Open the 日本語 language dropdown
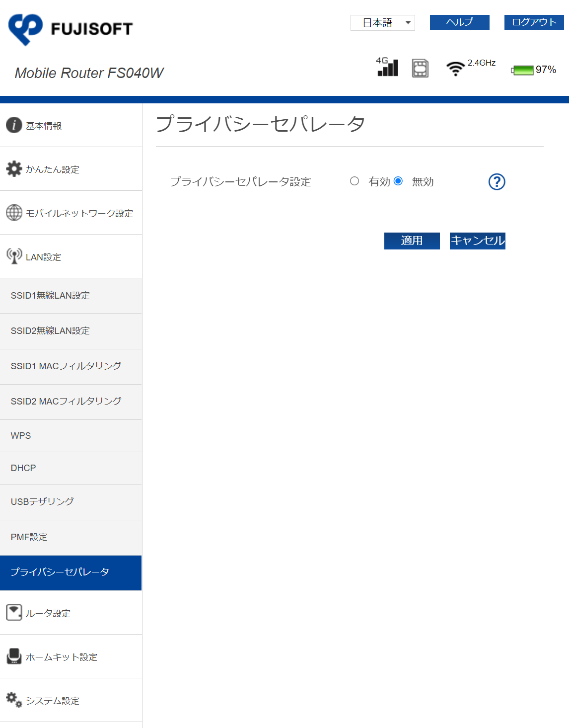569x728 pixels. pos(382,22)
